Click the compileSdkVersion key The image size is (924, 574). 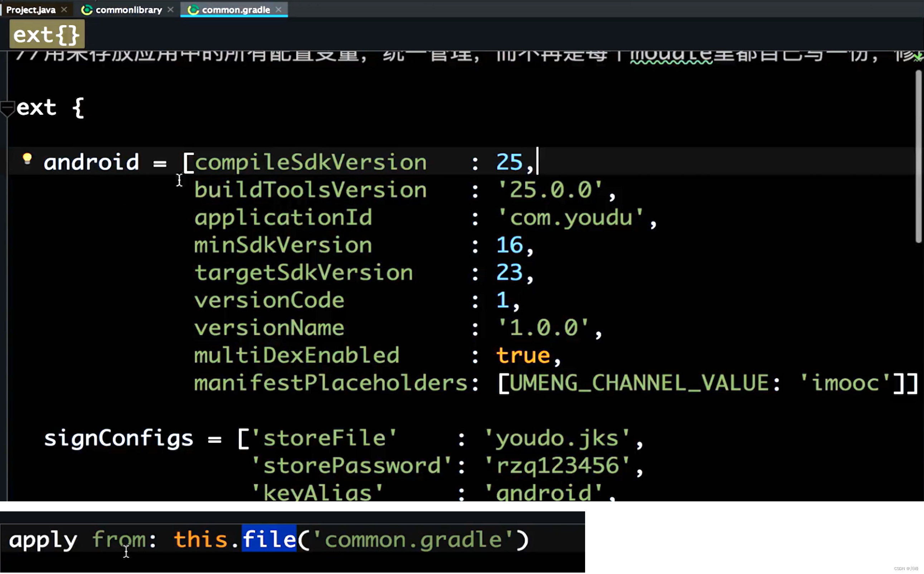pyautogui.click(x=311, y=162)
